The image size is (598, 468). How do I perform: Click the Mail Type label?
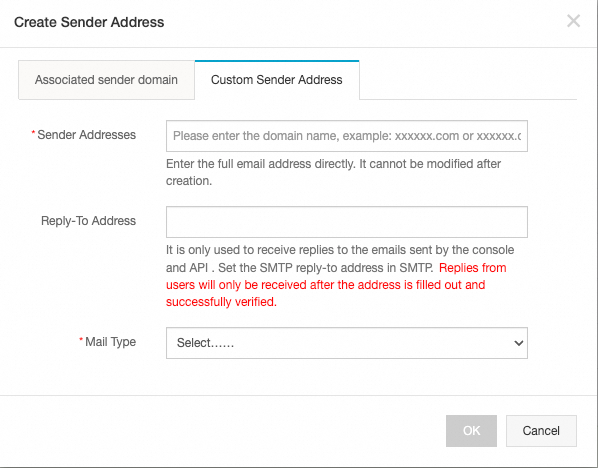click(111, 342)
